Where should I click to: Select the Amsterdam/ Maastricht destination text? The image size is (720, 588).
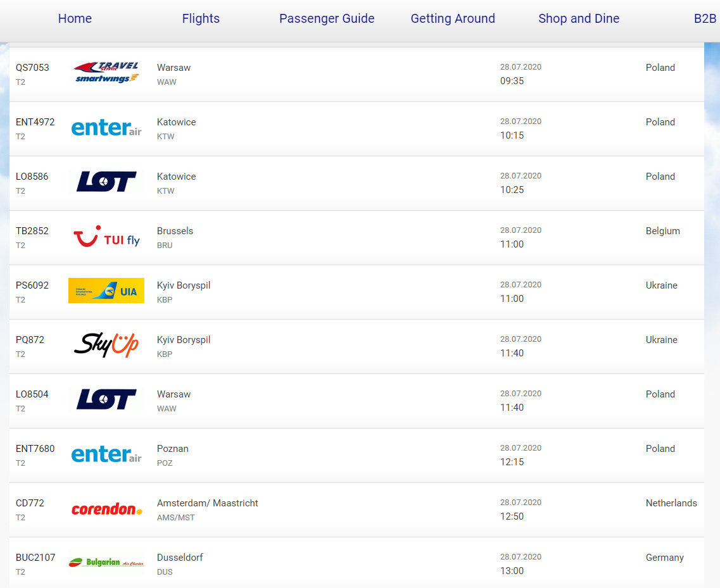208,503
